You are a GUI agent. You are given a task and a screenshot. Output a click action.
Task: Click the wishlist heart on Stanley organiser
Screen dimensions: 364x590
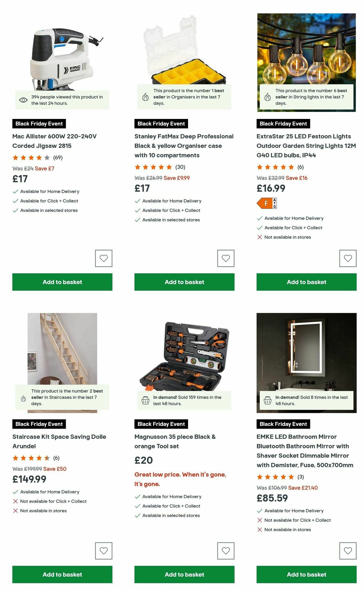tap(226, 258)
